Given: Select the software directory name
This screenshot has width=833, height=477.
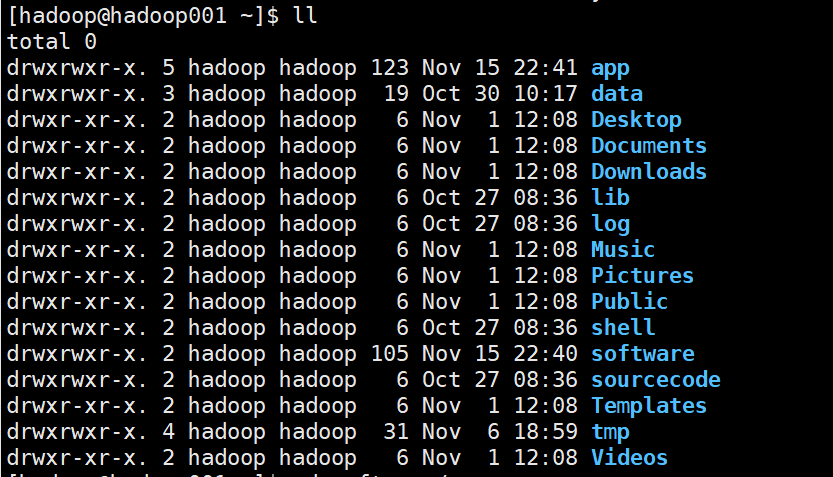Looking at the screenshot, I should tap(642, 354).
